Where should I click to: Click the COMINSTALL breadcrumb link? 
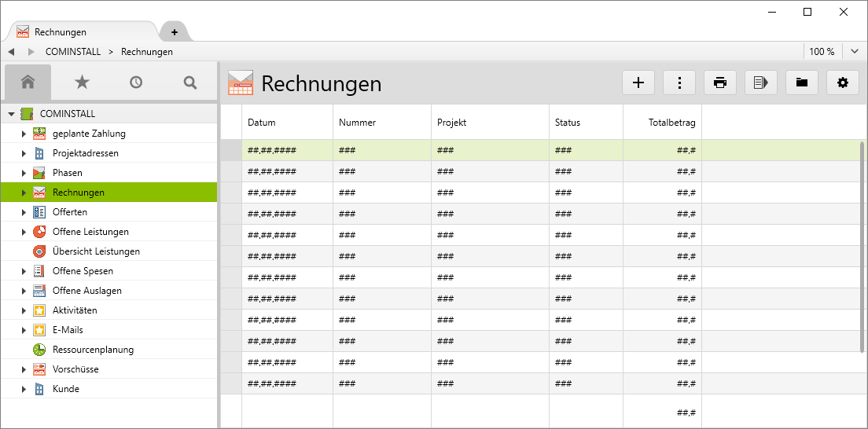[x=73, y=52]
